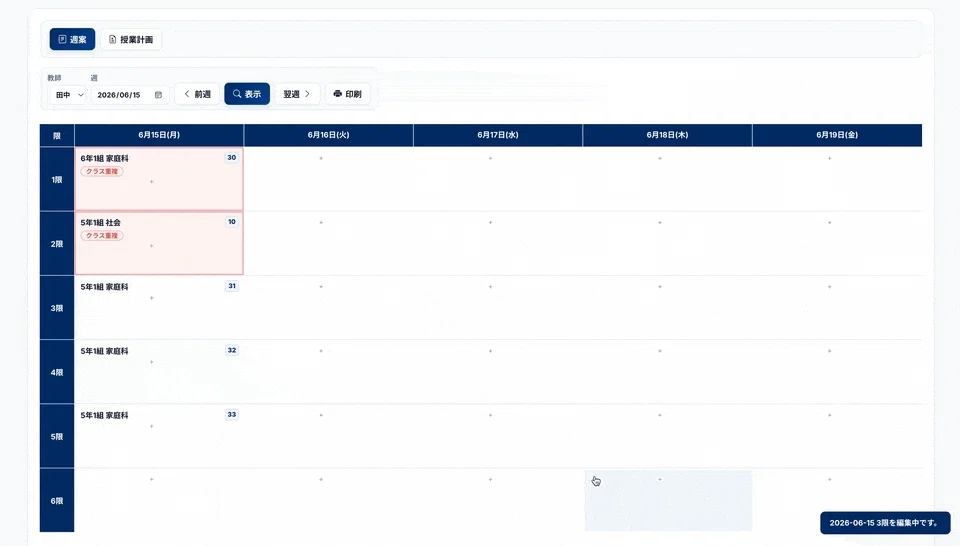The image size is (960, 546).
Task: Open the 6年1組 家庭科 lesson in 1限
Action: pos(105,158)
